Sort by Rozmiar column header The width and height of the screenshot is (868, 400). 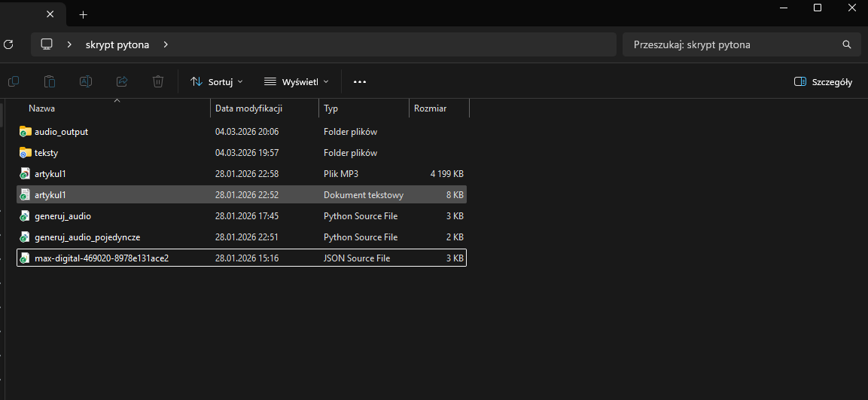coord(430,108)
